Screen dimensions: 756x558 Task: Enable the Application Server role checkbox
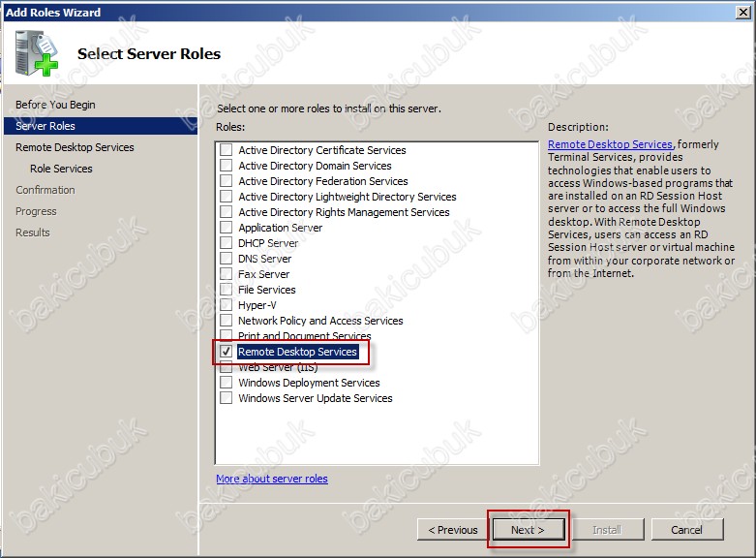[x=226, y=227]
